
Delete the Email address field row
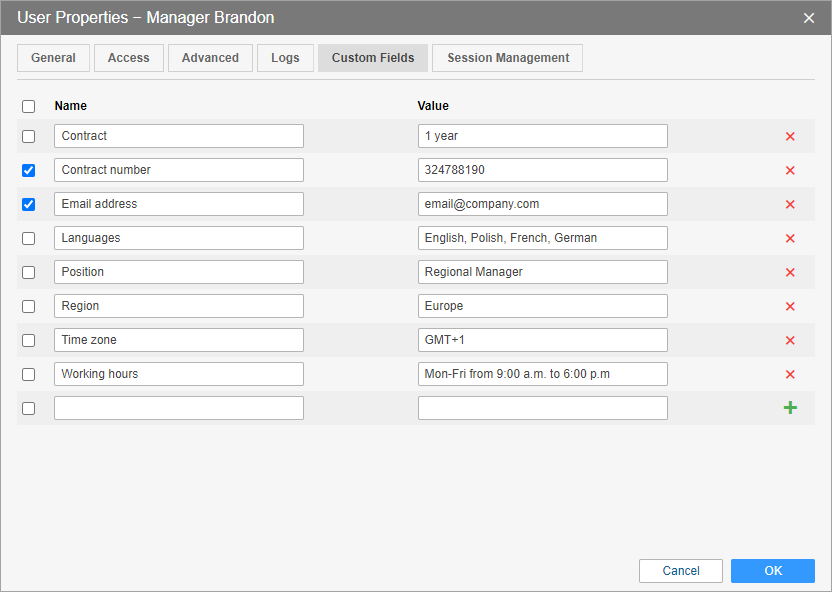point(790,204)
